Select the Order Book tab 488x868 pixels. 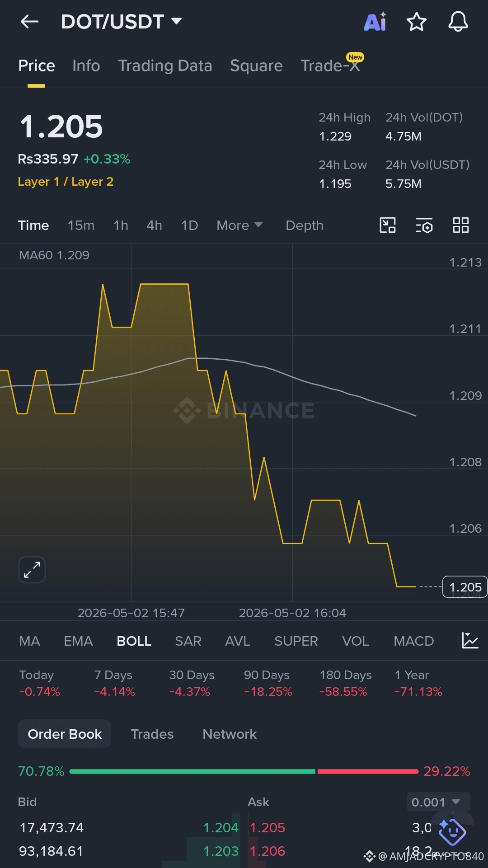tap(65, 734)
